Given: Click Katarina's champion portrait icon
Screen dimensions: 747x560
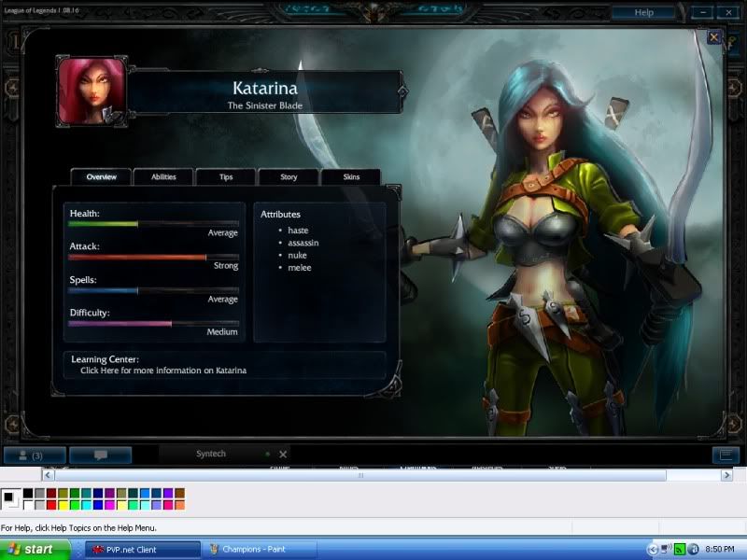Looking at the screenshot, I should click(91, 91).
